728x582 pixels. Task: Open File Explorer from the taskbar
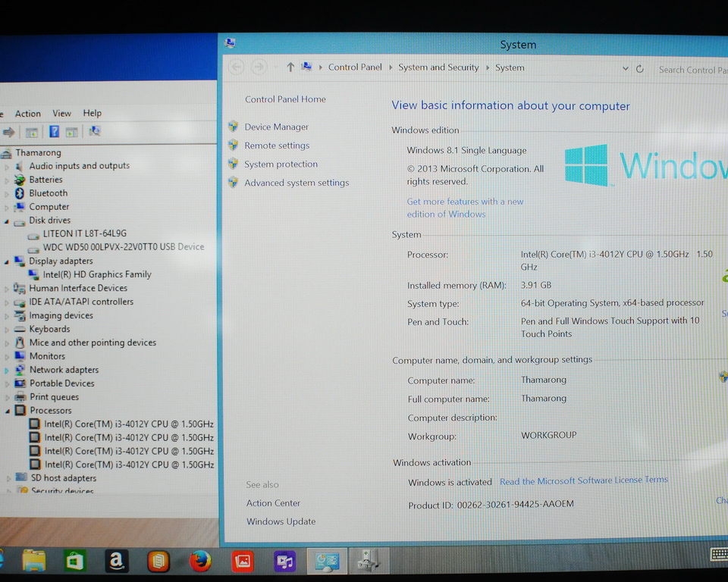[34, 561]
